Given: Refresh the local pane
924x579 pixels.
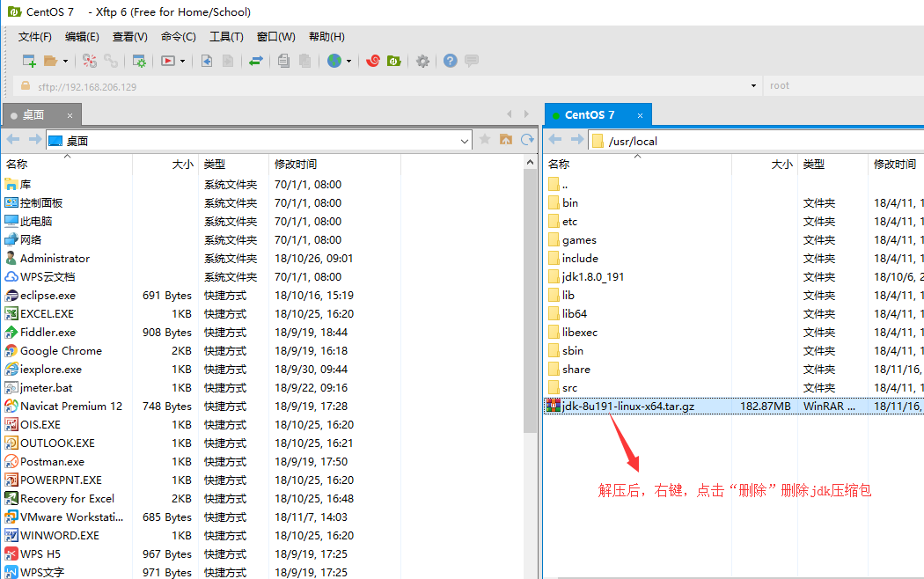Looking at the screenshot, I should coord(527,139).
